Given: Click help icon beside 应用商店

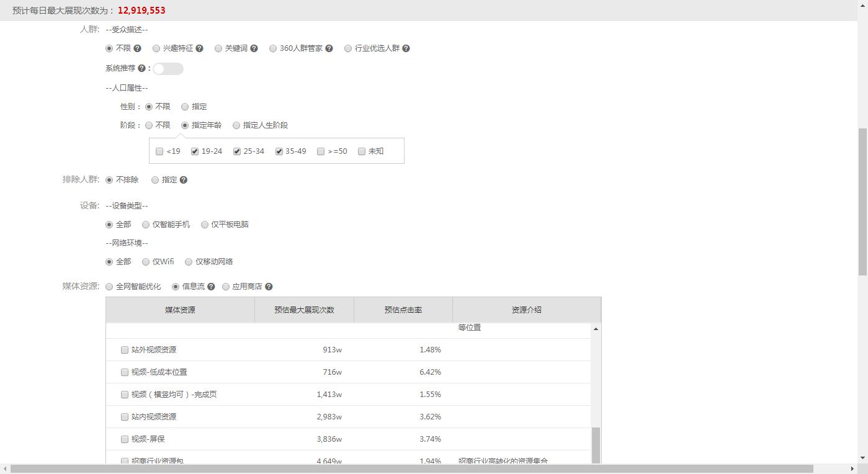Looking at the screenshot, I should point(269,287).
